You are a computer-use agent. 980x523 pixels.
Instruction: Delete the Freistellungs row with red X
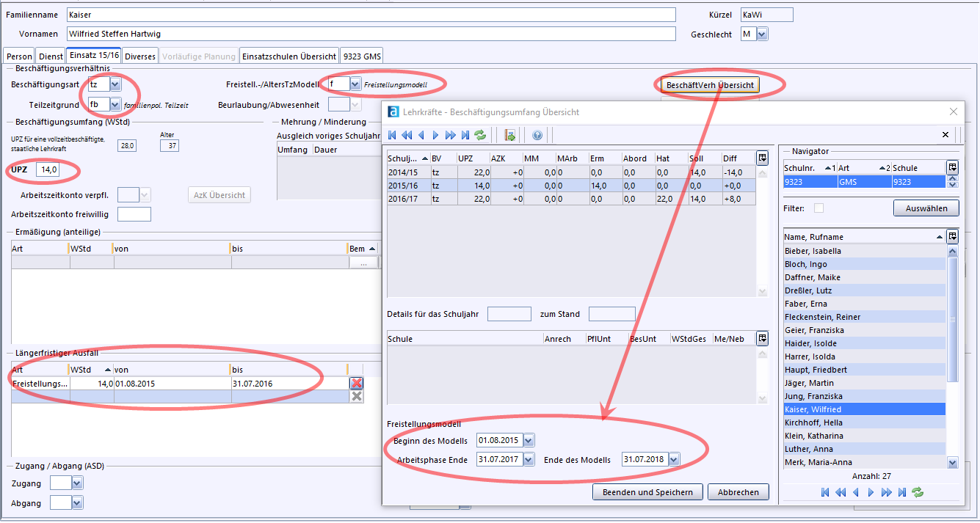357,383
